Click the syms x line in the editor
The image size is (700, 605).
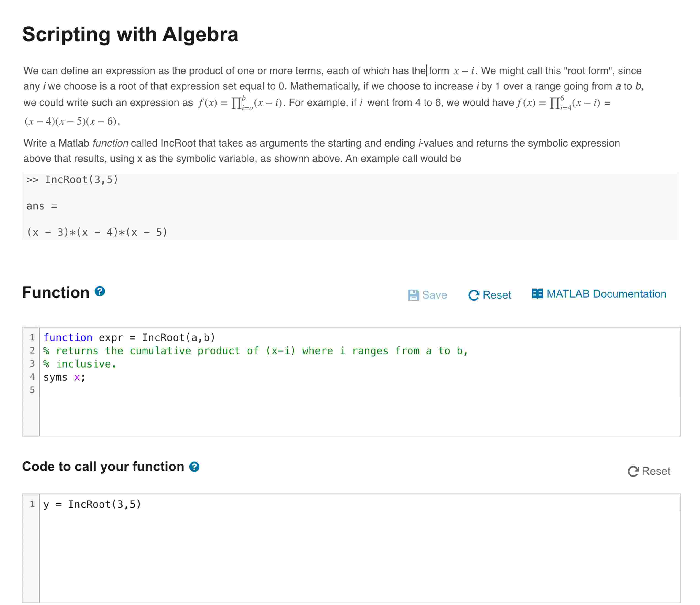point(64,377)
